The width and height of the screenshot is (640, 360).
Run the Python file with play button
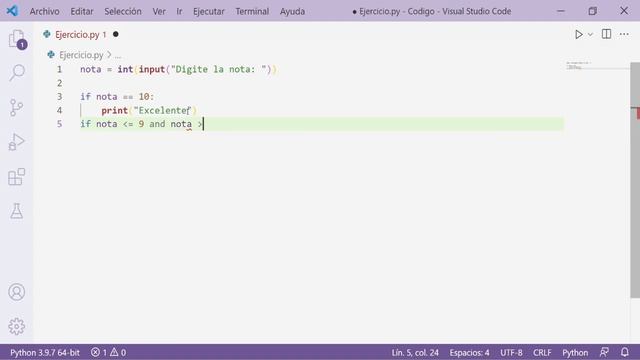pyautogui.click(x=578, y=34)
